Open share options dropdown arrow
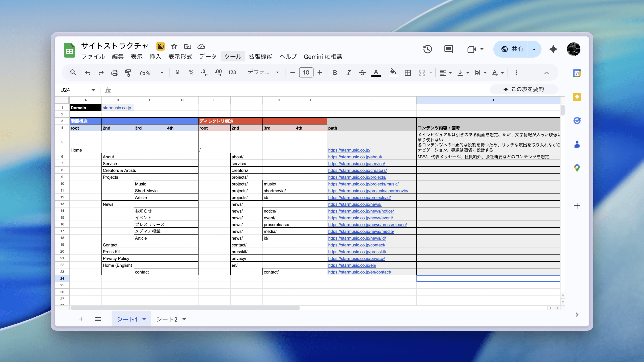The width and height of the screenshot is (644, 362). (x=534, y=49)
